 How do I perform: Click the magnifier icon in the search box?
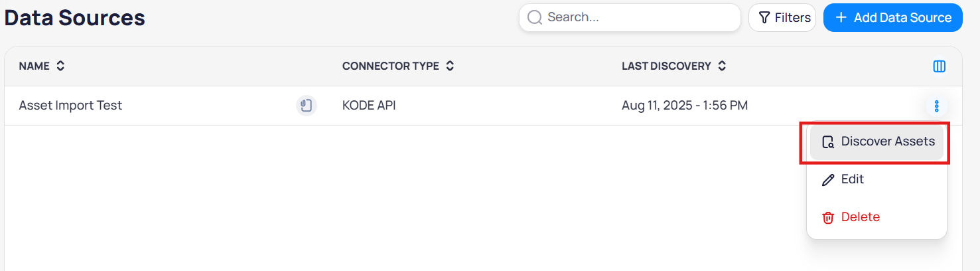(535, 17)
